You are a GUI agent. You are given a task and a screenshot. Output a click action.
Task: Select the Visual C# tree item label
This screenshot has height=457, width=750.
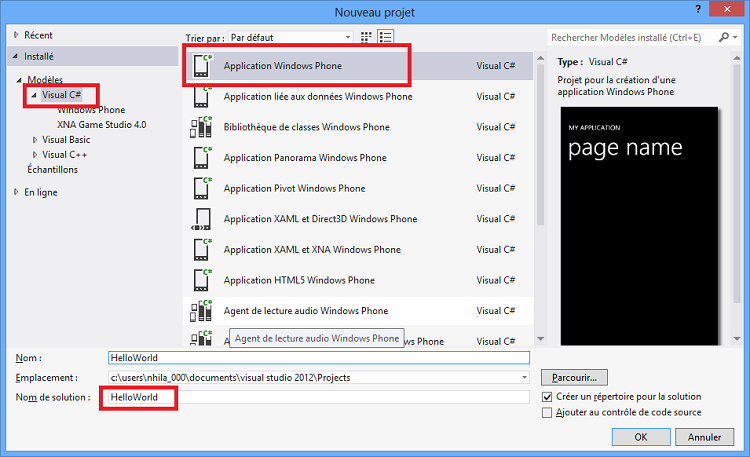(61, 95)
